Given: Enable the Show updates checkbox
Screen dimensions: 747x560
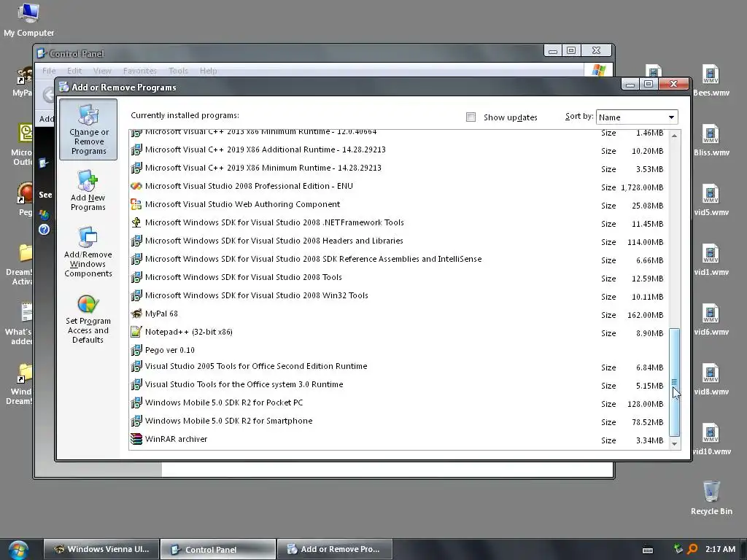Looking at the screenshot, I should 471,117.
